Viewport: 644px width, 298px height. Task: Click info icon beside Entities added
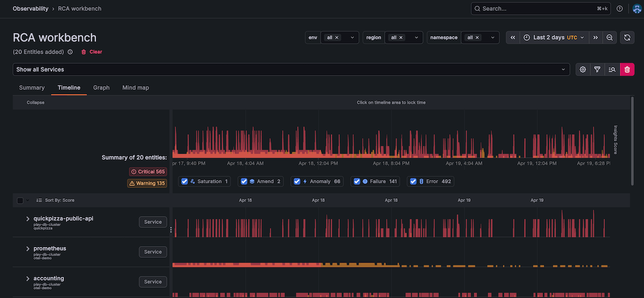pos(70,52)
